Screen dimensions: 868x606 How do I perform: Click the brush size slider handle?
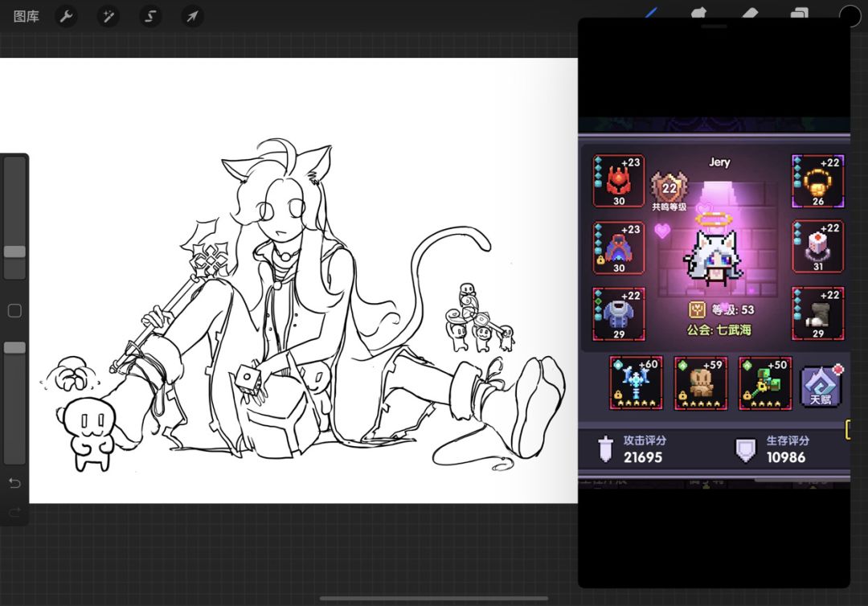pyautogui.click(x=14, y=252)
